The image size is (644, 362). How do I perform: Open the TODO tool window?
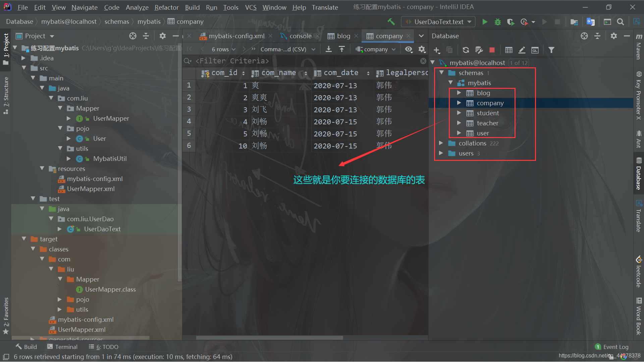104,347
